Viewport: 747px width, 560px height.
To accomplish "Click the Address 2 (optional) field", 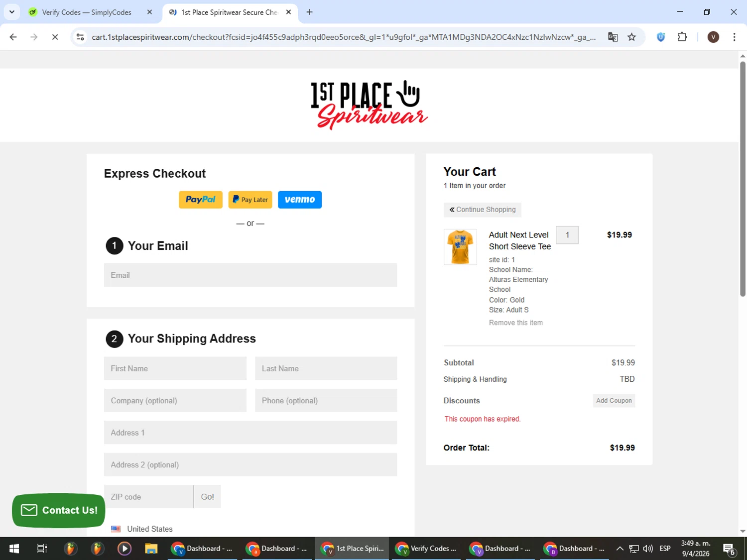I will 250,465.
